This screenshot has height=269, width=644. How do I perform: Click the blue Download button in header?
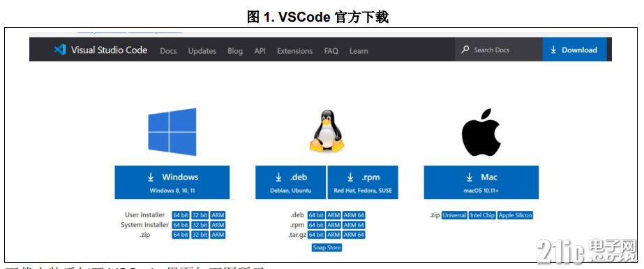tap(574, 50)
